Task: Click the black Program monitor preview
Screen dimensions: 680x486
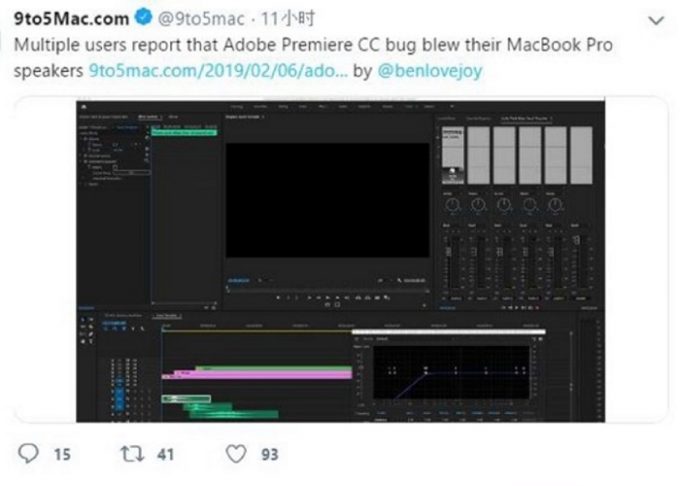Action: tap(326, 200)
